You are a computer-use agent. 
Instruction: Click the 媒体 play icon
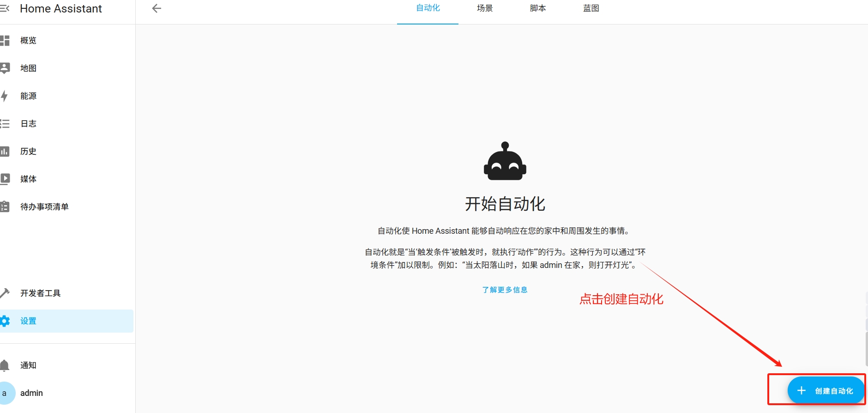coord(5,179)
